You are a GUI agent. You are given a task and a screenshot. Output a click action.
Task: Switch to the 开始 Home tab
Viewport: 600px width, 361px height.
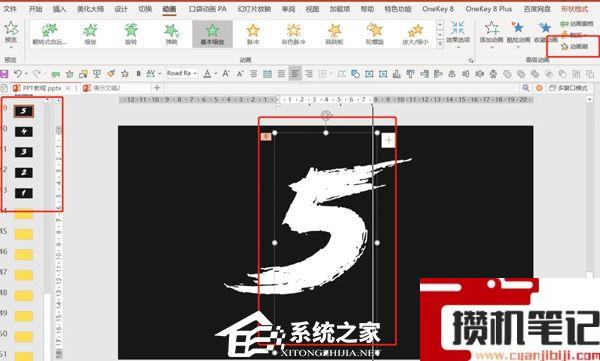pyautogui.click(x=36, y=8)
